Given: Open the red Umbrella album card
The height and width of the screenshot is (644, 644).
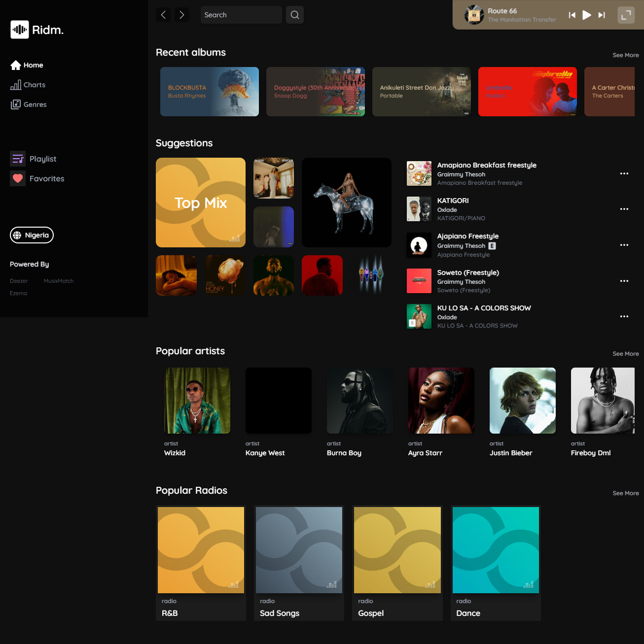Looking at the screenshot, I should tap(528, 92).
